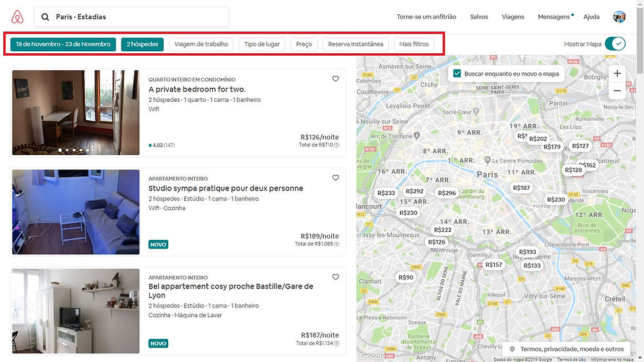Open 'Torne-se um anfitrião' link
Viewport: 644px width, 362px height.
point(426,17)
